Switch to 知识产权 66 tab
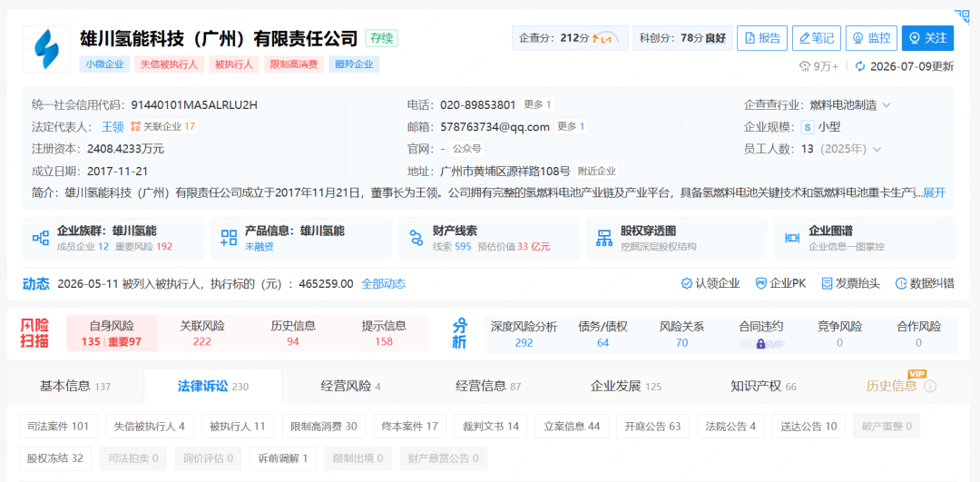 click(x=764, y=387)
